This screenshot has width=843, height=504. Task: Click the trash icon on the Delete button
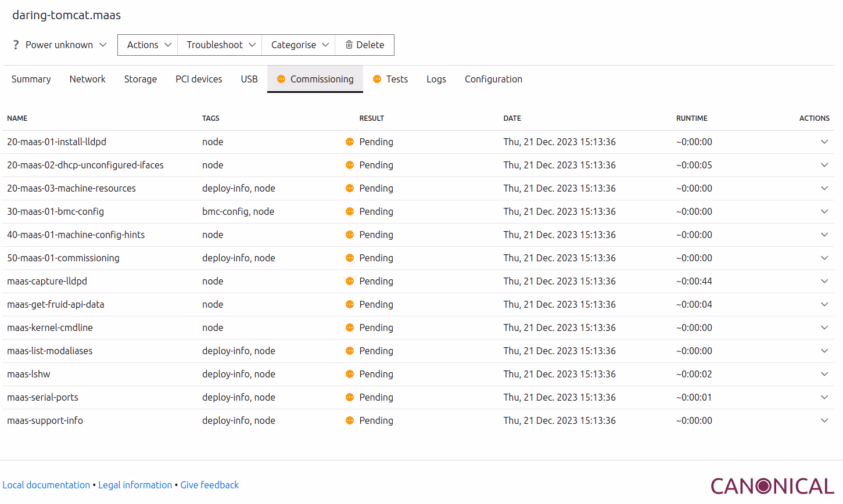(349, 45)
